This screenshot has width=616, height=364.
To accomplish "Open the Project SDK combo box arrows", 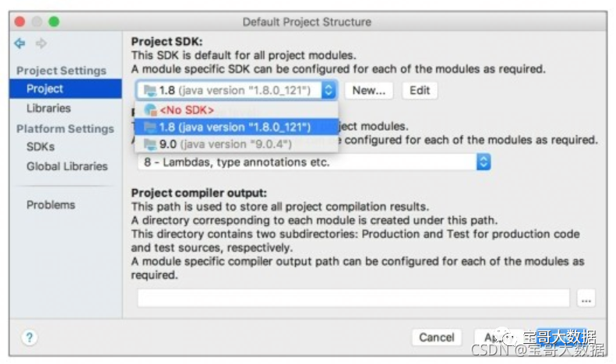I will coord(329,90).
